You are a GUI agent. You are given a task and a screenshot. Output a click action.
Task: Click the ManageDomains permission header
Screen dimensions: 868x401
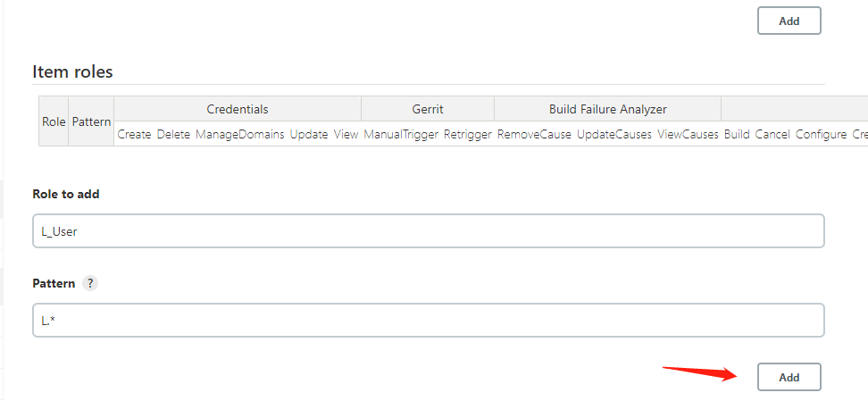coord(239,134)
